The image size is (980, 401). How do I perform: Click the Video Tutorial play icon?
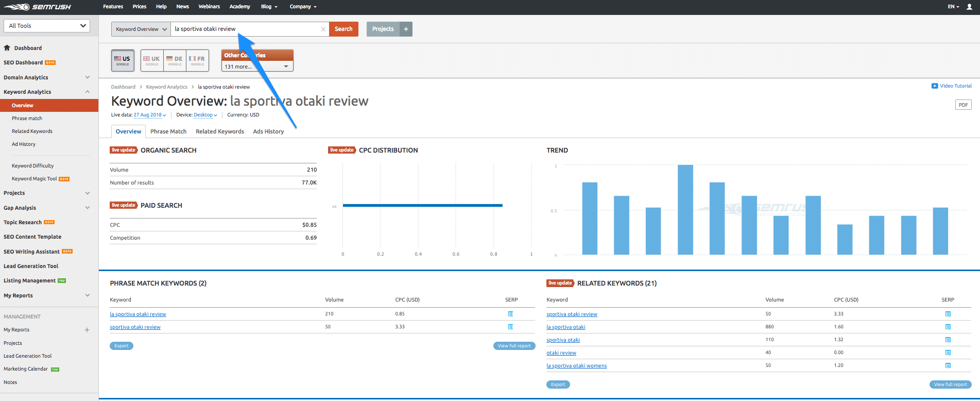point(935,86)
